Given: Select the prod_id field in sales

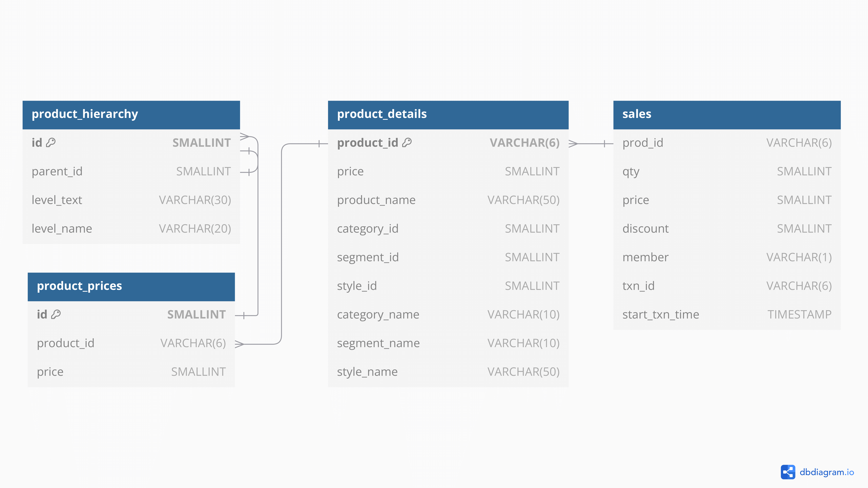Looking at the screenshot, I should point(726,143).
